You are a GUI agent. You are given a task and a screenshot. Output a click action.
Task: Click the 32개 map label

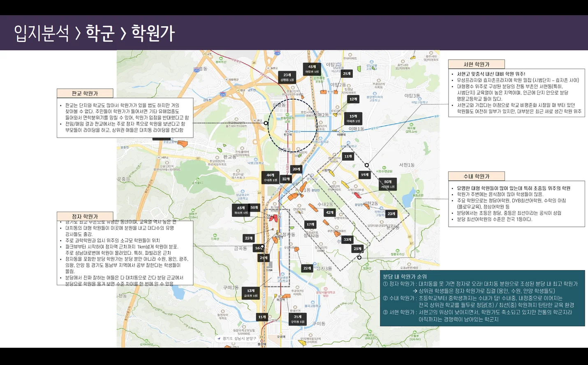(x=286, y=179)
